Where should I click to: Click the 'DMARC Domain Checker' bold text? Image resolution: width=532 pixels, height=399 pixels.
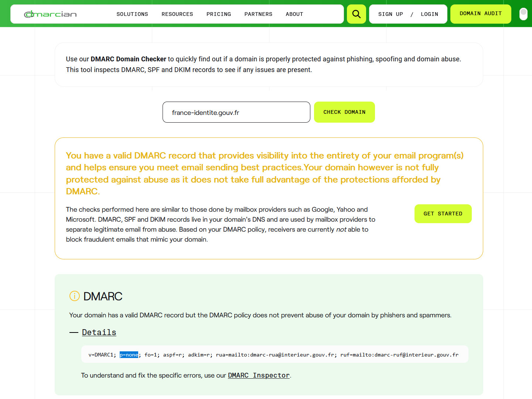pyautogui.click(x=129, y=59)
